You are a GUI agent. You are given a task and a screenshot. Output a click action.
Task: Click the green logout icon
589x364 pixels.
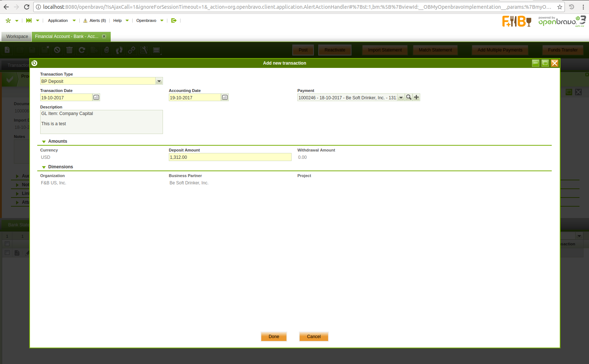(x=174, y=20)
